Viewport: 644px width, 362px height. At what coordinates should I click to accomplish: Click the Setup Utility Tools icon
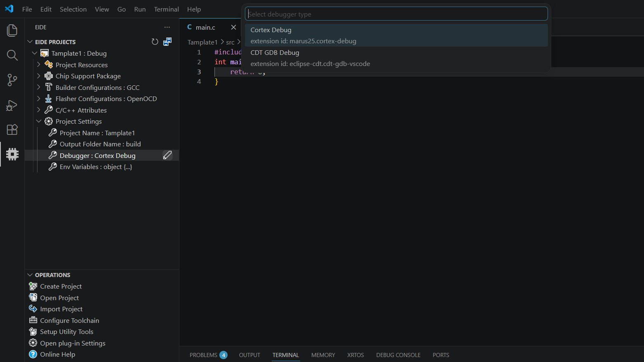[33, 331]
